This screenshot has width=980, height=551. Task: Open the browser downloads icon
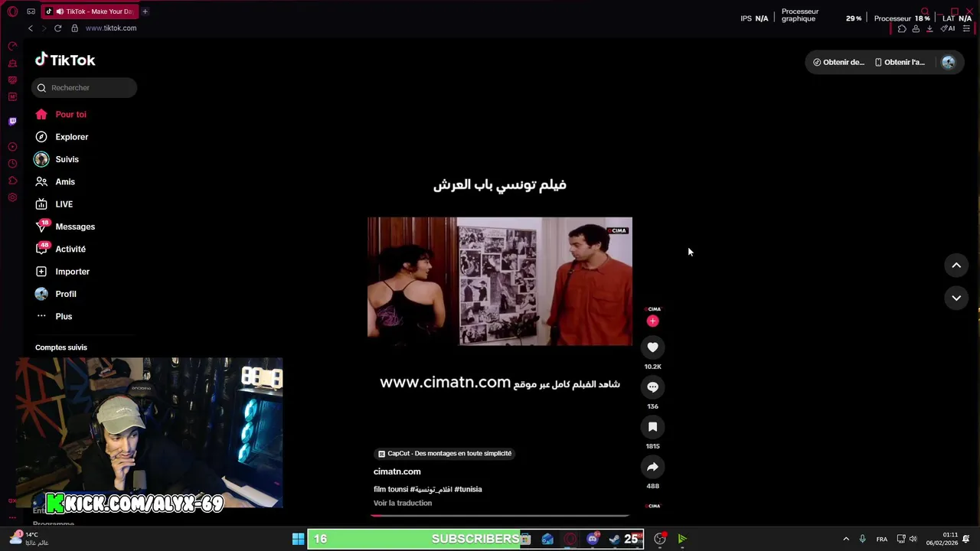[x=929, y=28]
